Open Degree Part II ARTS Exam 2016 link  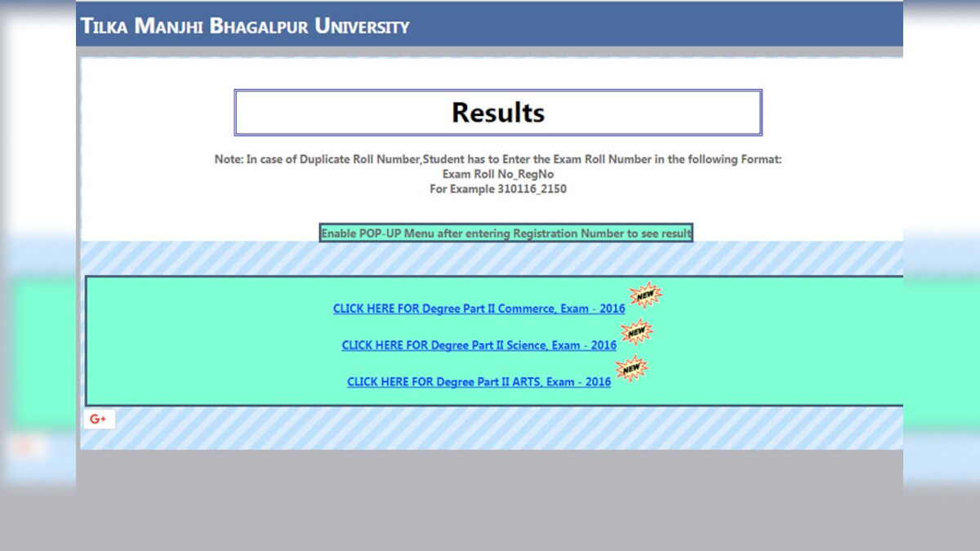[479, 381]
